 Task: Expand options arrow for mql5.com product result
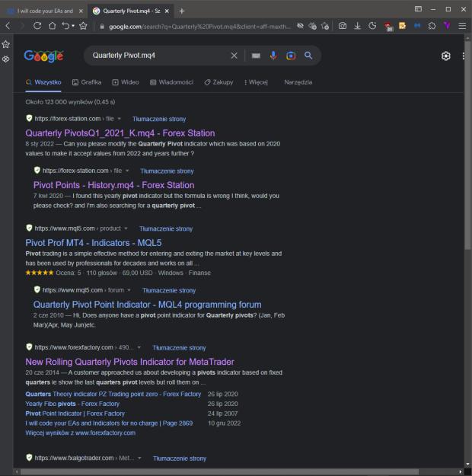126,228
